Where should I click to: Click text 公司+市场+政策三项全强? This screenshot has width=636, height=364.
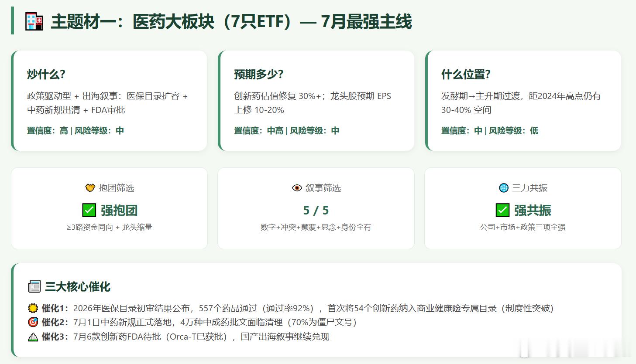coord(523,227)
